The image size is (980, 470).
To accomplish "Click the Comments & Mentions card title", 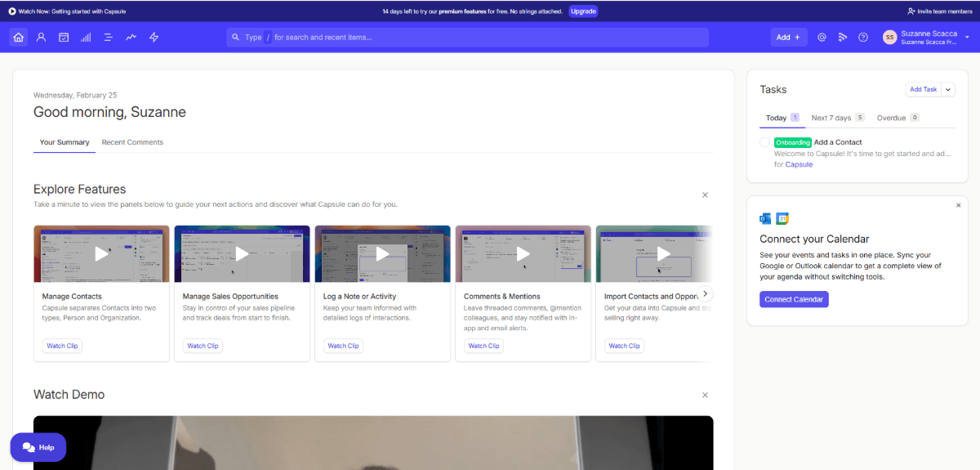I will (x=501, y=296).
